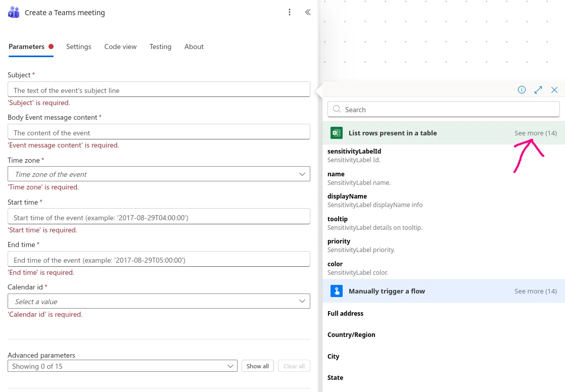The image size is (565, 392).
Task: Click the dynamic content Search box
Action: [443, 109]
